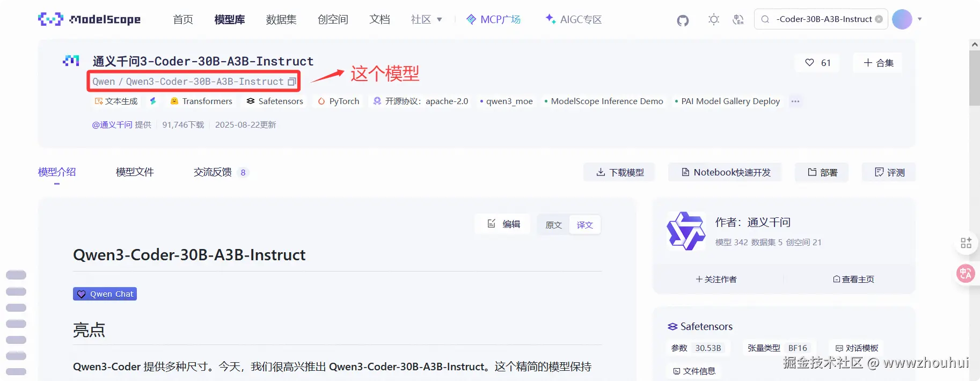Open the 模型库 navigation item
980x381 pixels.
(230, 19)
